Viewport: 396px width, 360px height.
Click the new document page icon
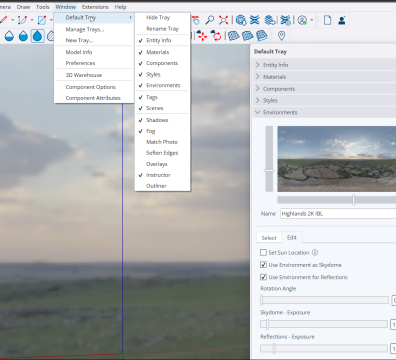tap(327, 20)
